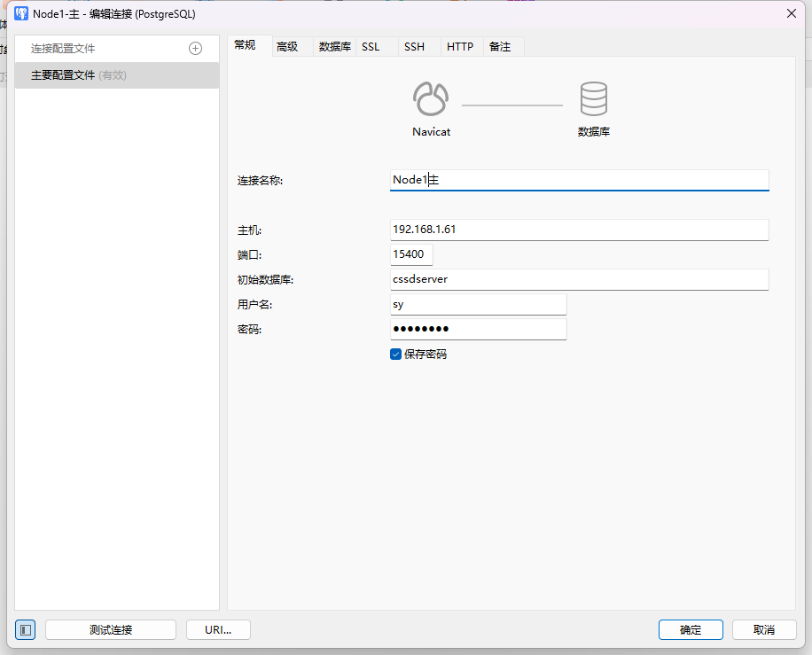Viewport: 812px width, 655px height.
Task: Add a new connection profile with plus icon
Action: pyautogui.click(x=195, y=49)
